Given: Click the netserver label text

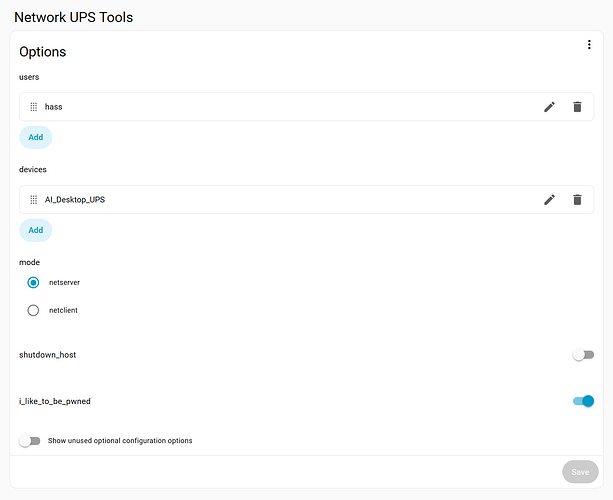Looking at the screenshot, I should tap(65, 283).
